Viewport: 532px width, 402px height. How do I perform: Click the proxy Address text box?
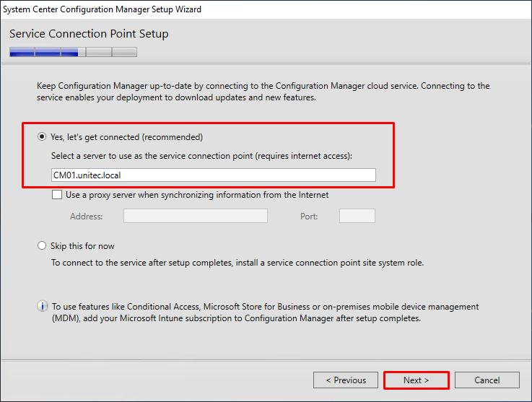point(196,216)
